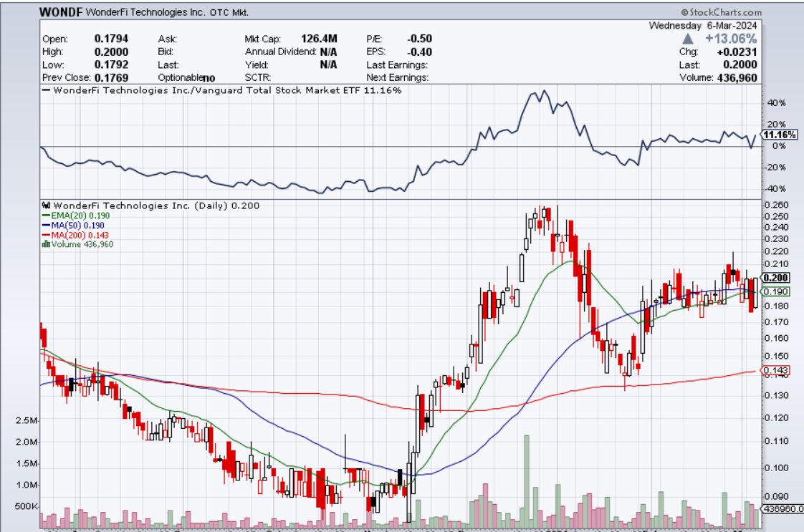Click the Next Earnings label
Viewport: 804px width, 532px height.
coord(398,78)
